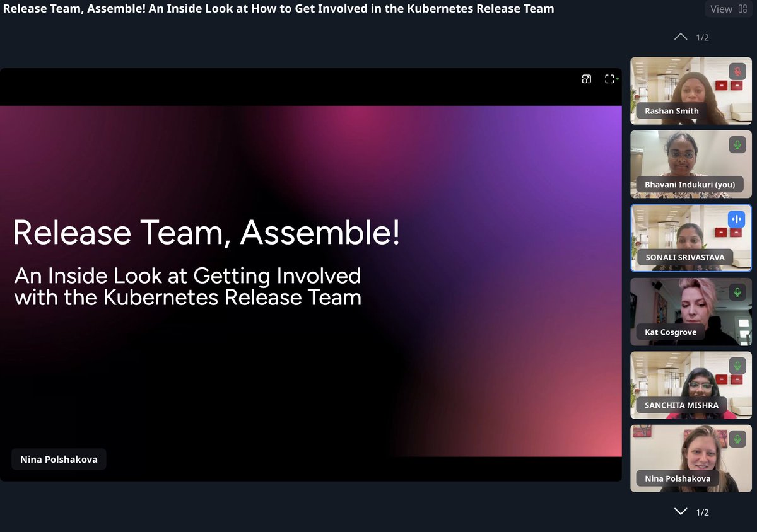Click the slide subtitle about Getting Involved
757x532 pixels.
click(188, 286)
